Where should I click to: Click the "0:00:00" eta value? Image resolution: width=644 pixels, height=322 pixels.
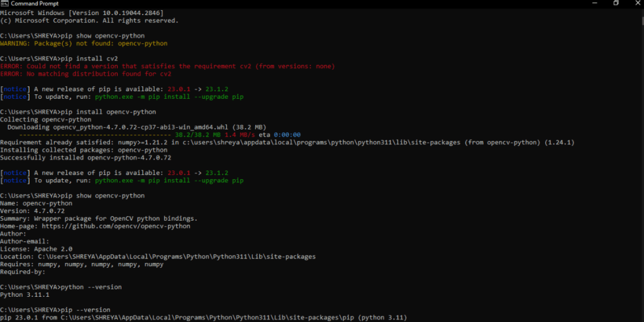point(287,135)
